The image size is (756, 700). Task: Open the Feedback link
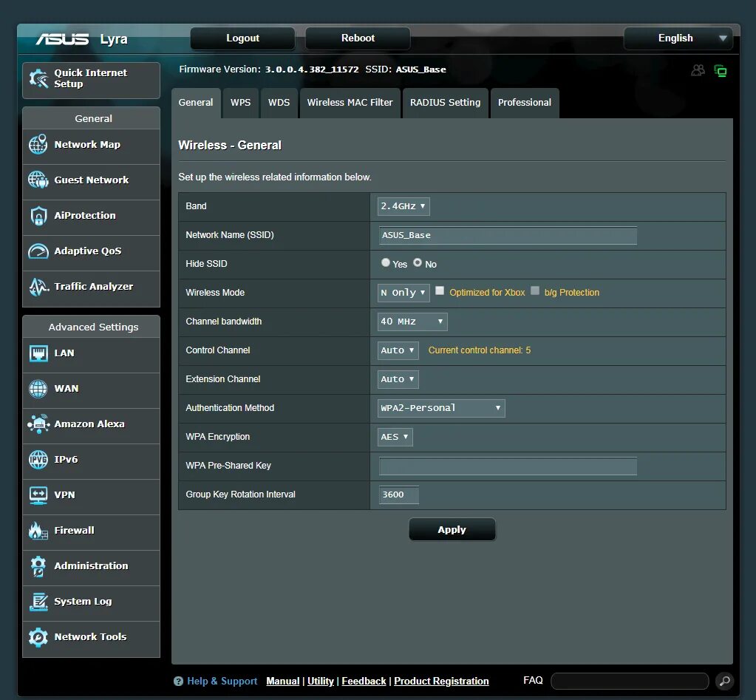(x=364, y=682)
